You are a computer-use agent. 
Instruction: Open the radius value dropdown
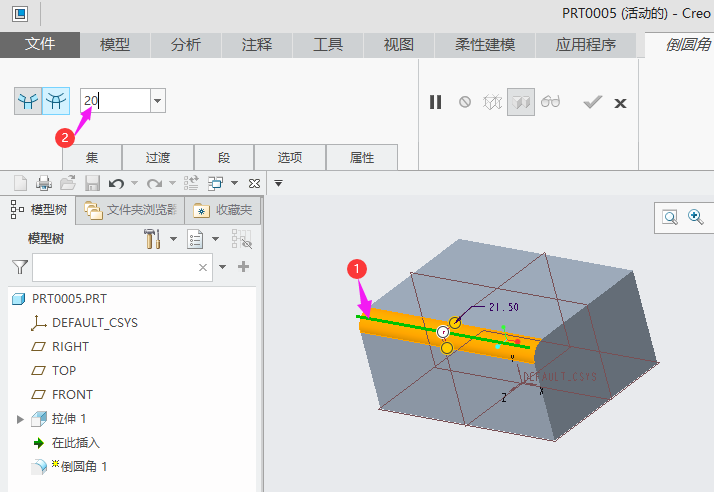[157, 100]
